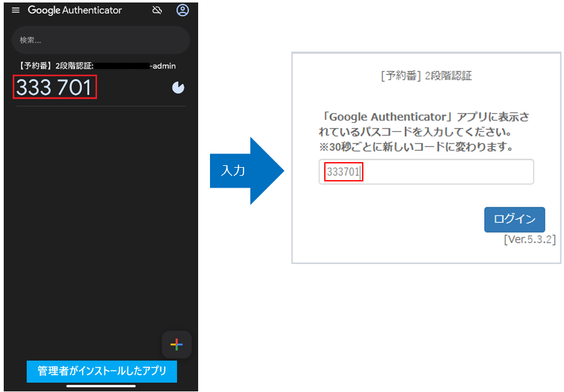
Task: Click the 30秒ごとに新しいコード instruction text
Action: (x=416, y=147)
